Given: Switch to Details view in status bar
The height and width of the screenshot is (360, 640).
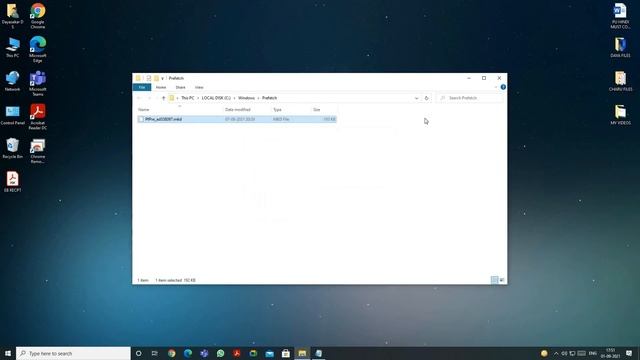Looking at the screenshot, I should click(494, 280).
